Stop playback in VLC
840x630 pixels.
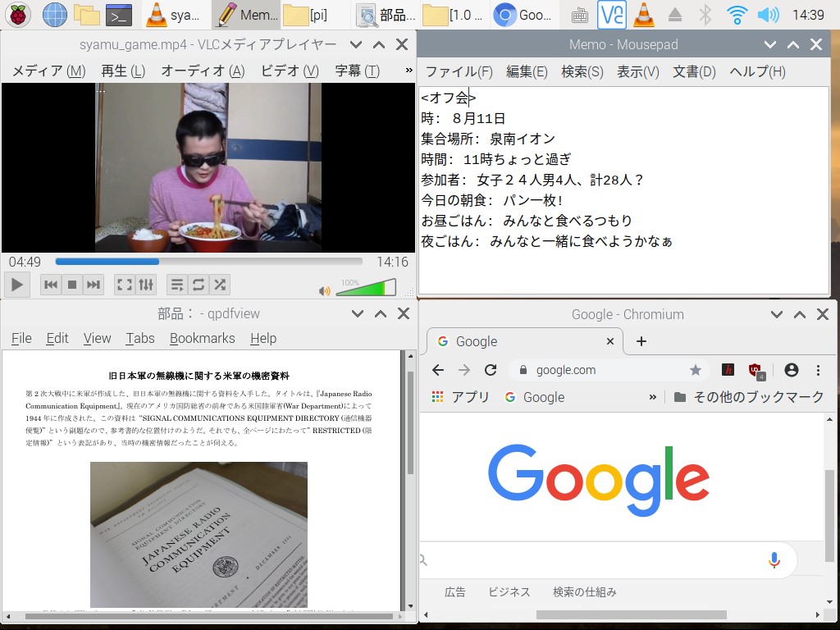pyautogui.click(x=72, y=285)
